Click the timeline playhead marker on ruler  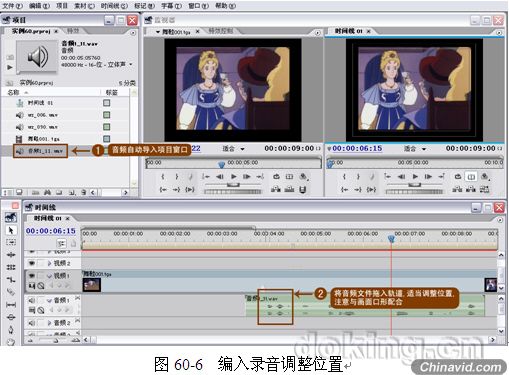391,238
